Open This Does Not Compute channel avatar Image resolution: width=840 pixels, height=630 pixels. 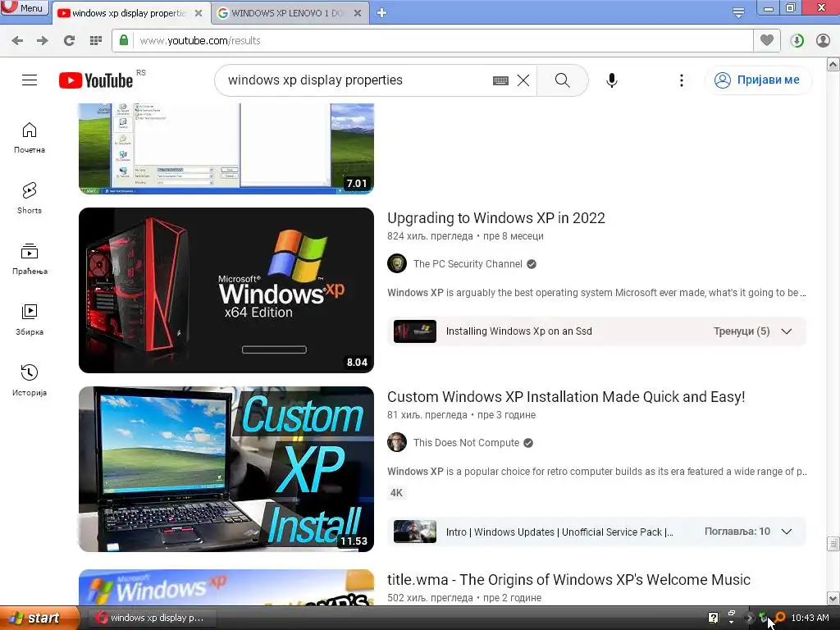click(397, 442)
